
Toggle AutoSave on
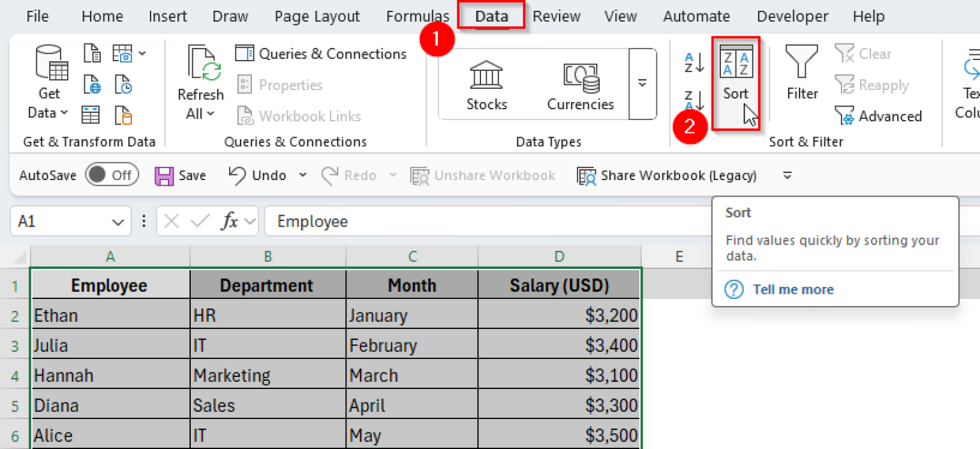tap(112, 175)
